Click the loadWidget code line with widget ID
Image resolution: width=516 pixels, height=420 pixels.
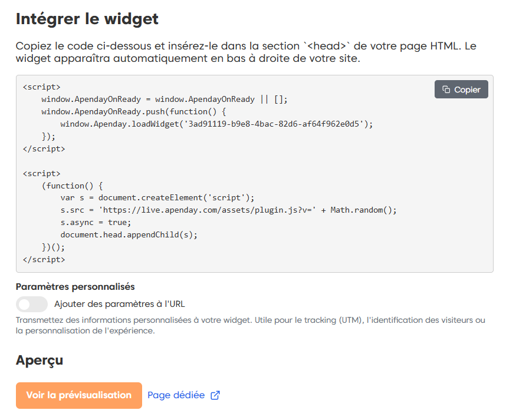coord(216,124)
